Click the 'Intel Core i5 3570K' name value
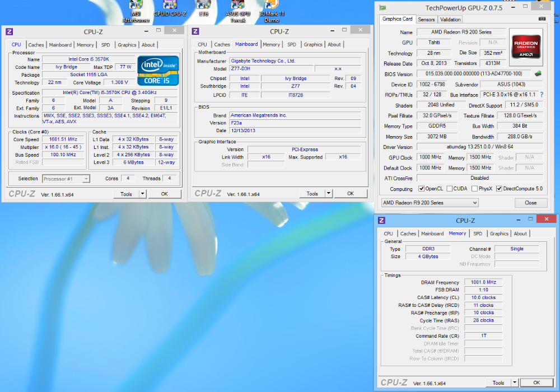This screenshot has width=560, height=392. coord(89,59)
